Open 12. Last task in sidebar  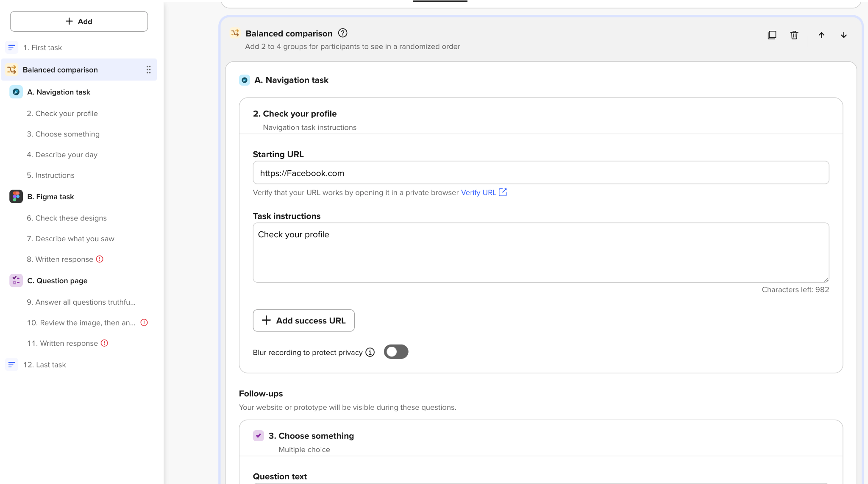[45, 364]
